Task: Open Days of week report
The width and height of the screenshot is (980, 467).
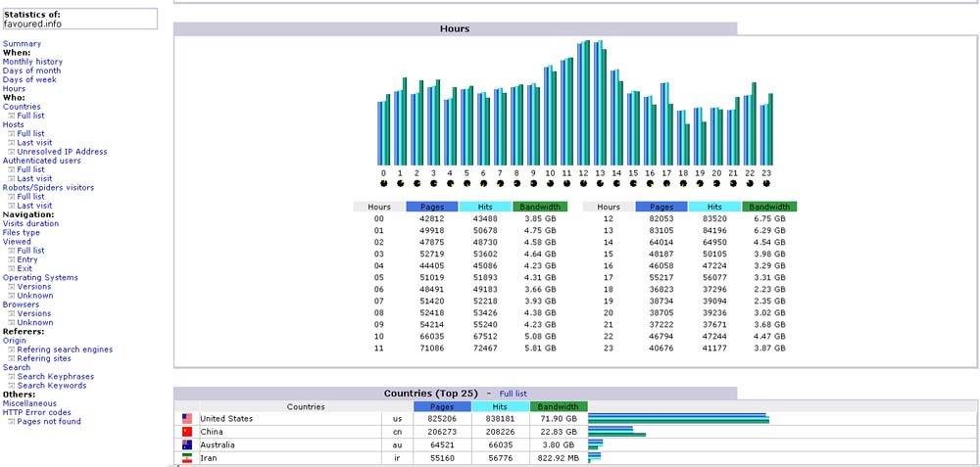Action: (29, 80)
